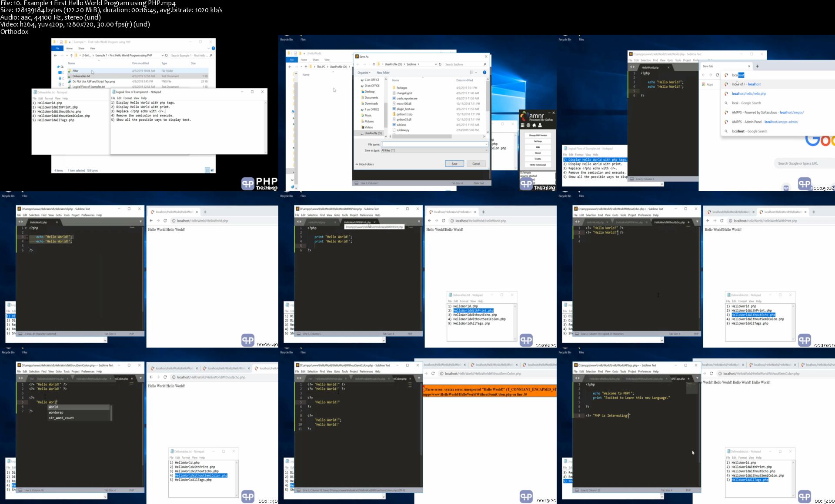The width and height of the screenshot is (835, 504).
Task: Open Help menu in Logical Flow of Examples Notepad
Action: pos(144,98)
